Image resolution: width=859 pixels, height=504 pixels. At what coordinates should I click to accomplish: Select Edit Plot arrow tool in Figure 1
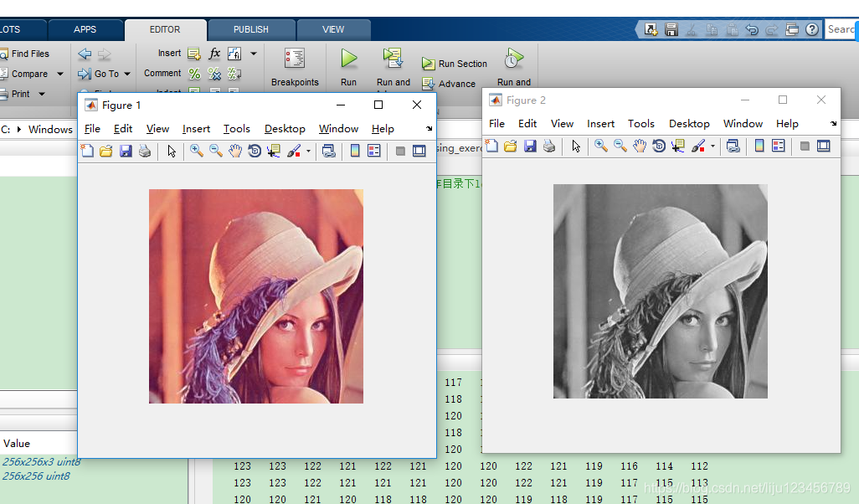click(172, 151)
